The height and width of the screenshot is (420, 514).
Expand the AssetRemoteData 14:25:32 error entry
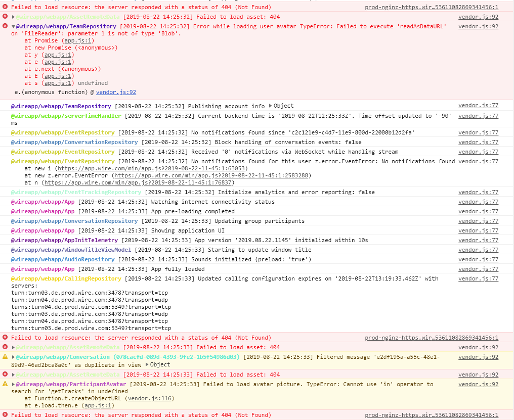point(13,17)
